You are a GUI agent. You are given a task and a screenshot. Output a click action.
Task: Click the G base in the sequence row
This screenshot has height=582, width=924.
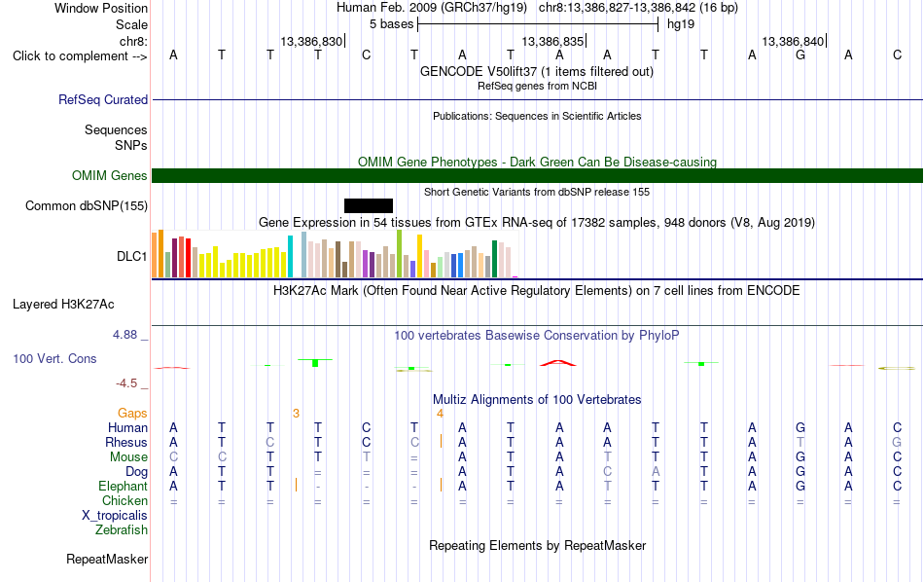click(x=800, y=55)
